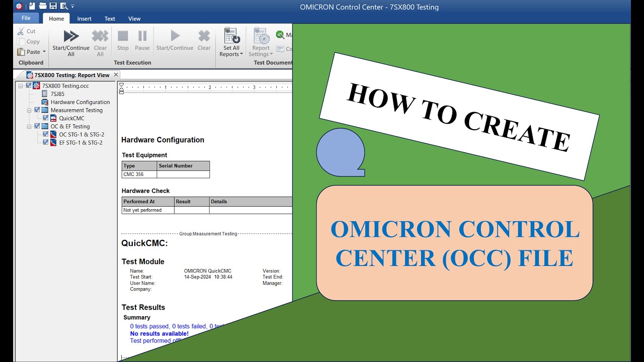Click the Report Settings icon
This screenshot has height=362, width=644.
[261, 36]
